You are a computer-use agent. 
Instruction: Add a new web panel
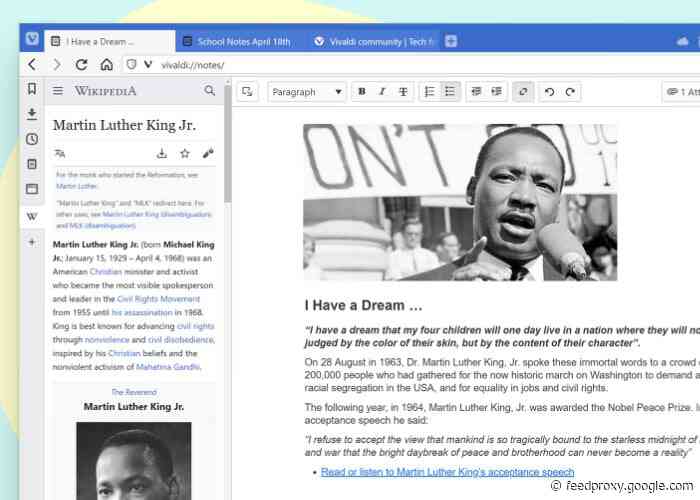tap(32, 242)
